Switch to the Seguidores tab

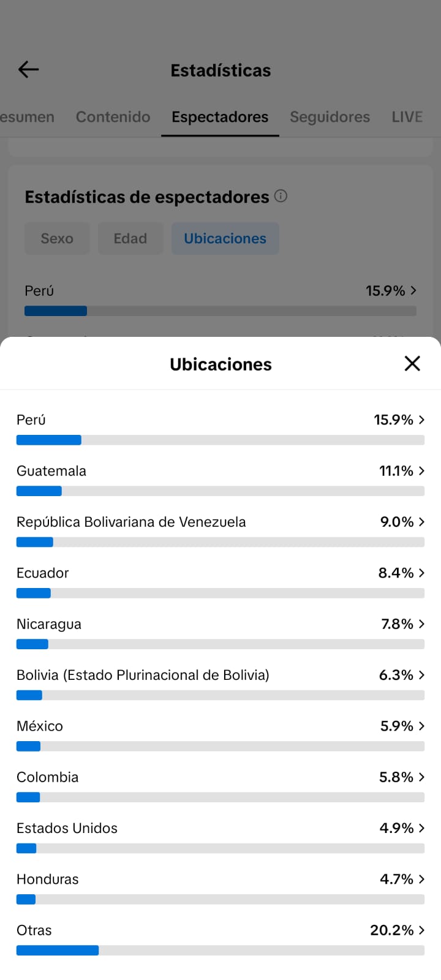point(330,117)
